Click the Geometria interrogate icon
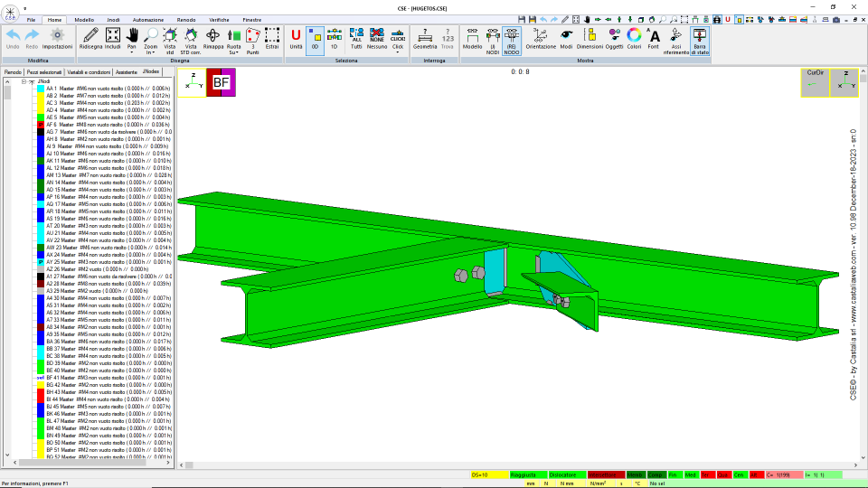Viewport: 868px width, 488px height. 425,40
